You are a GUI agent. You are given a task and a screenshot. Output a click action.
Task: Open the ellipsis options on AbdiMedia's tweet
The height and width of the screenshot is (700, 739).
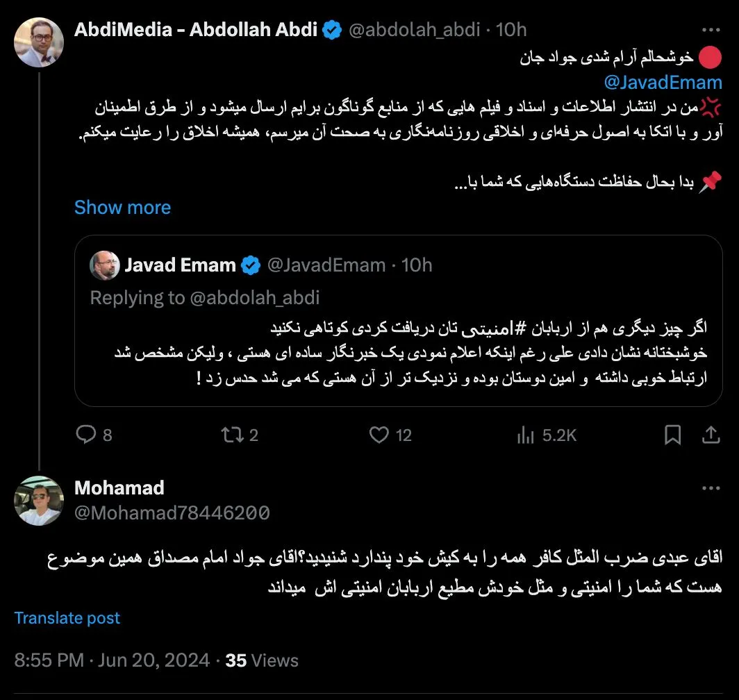click(x=711, y=29)
